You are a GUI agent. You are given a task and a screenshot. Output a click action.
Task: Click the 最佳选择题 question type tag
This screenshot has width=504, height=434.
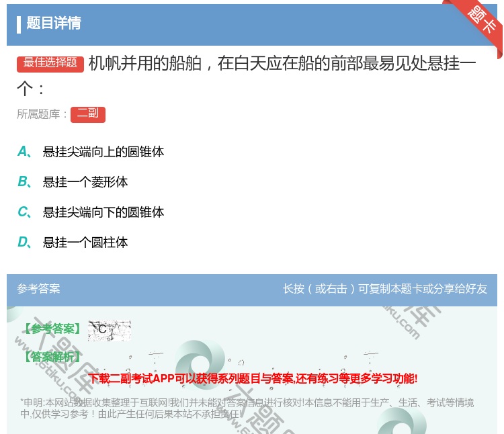tap(50, 64)
